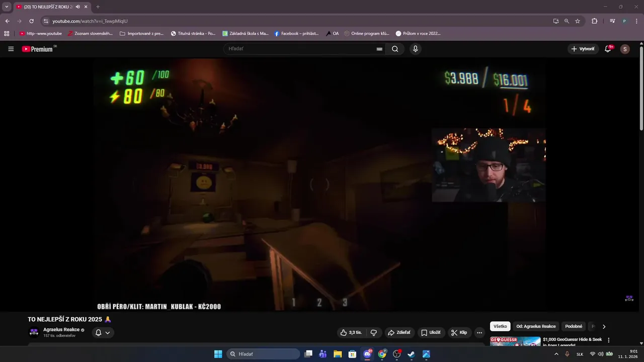The image size is (644, 362).
Task: Open the Chrome extensions puzzle icon
Action: [594, 21]
